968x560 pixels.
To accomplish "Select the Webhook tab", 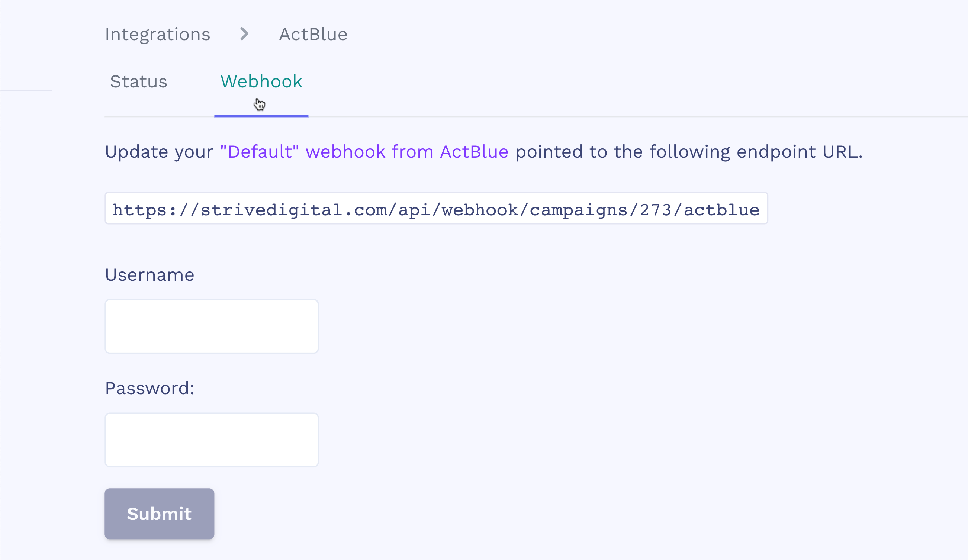I will (261, 81).
